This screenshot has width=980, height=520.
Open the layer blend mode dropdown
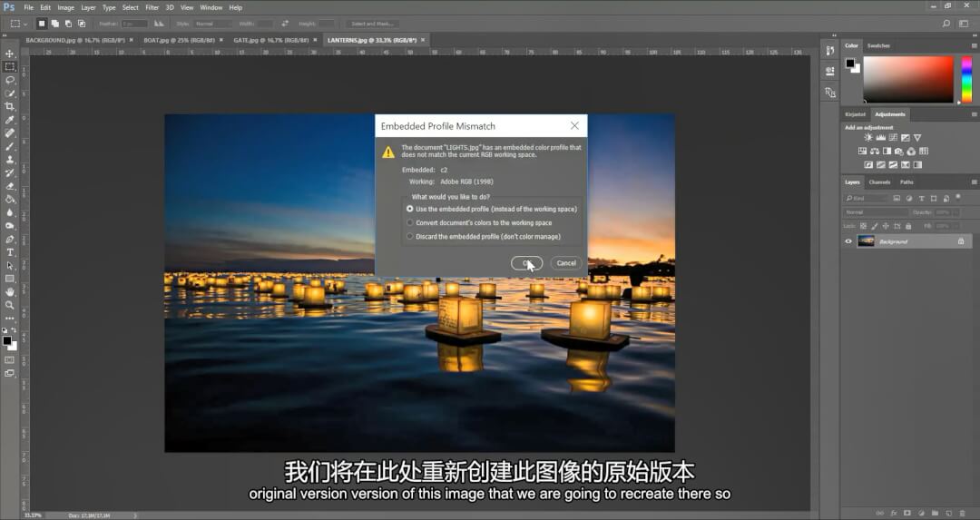click(876, 211)
